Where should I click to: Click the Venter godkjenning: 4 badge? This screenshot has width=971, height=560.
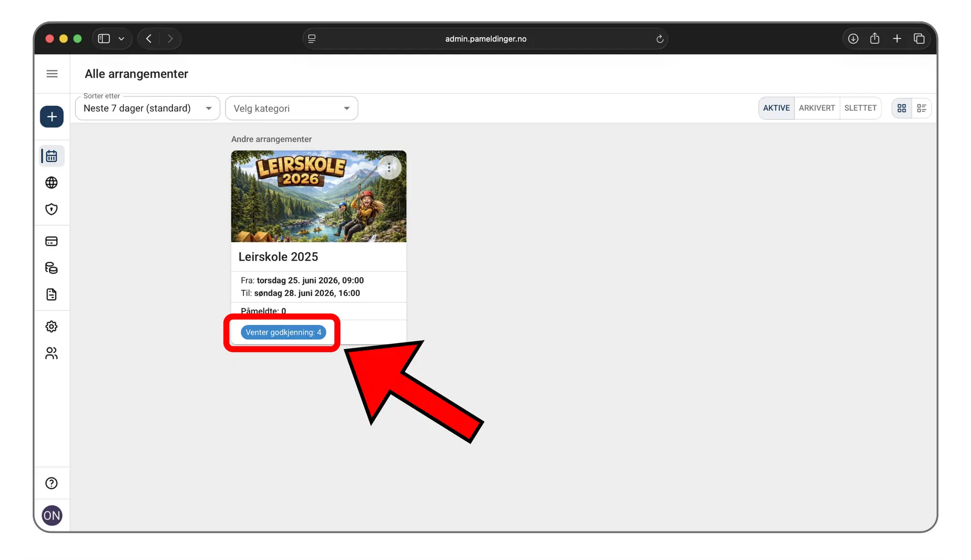pyautogui.click(x=283, y=333)
